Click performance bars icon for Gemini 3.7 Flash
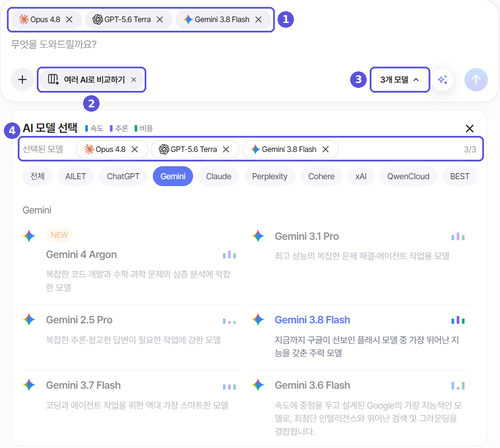The height and width of the screenshot is (448, 500). point(229,387)
